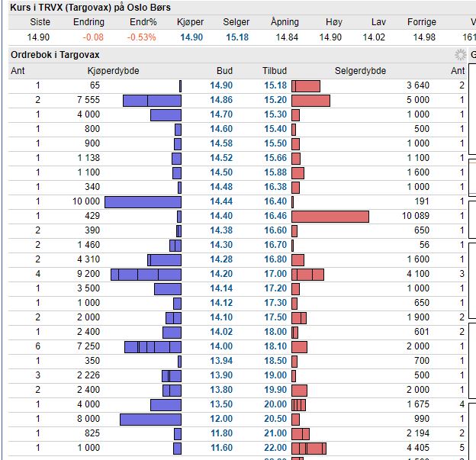Select offer price 15.30
Viewport: 476px width, 460px height.
(x=275, y=114)
